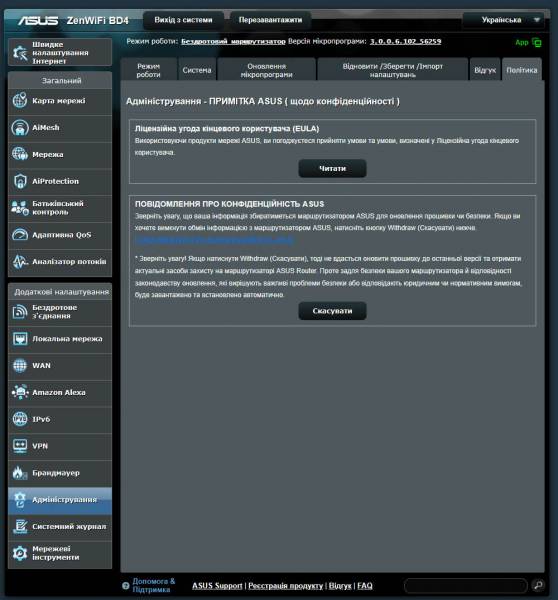558x600 pixels.
Task: Click Допомога & Підтримка link
Action: pyautogui.click(x=153, y=585)
